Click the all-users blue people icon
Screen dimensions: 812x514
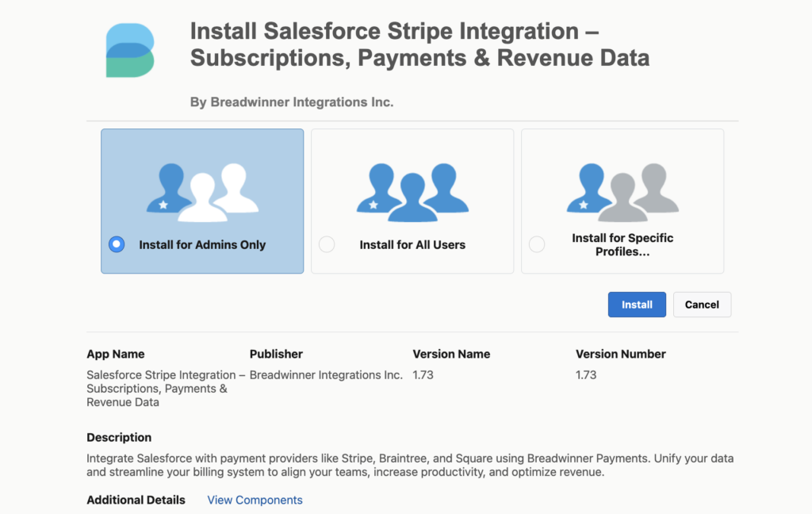tap(412, 193)
